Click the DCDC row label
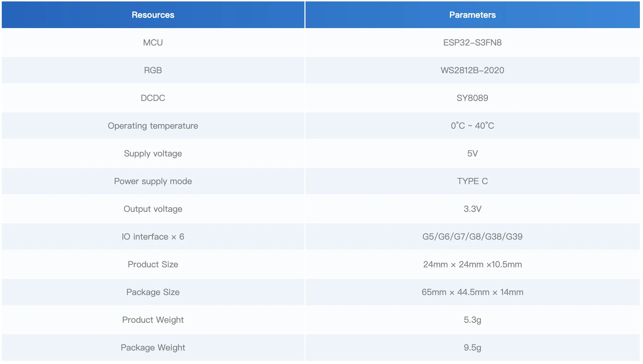 (x=153, y=98)
